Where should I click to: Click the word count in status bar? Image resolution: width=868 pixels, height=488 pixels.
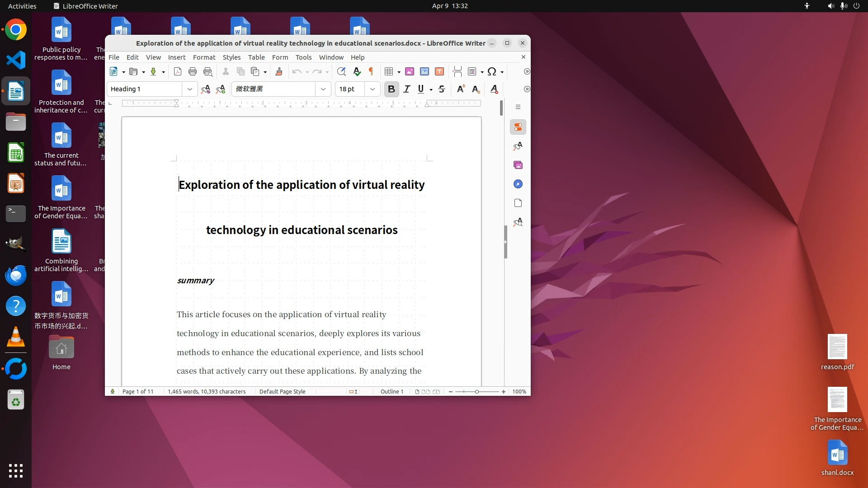click(207, 391)
